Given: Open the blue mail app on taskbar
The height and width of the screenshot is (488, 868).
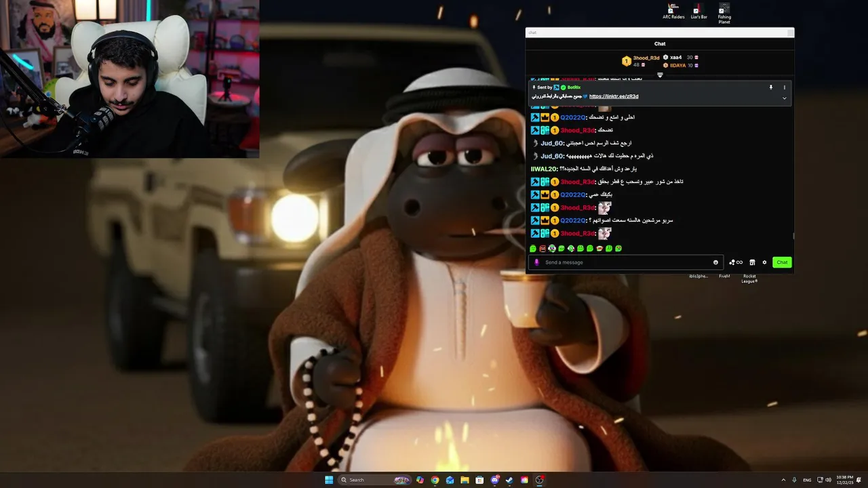Looking at the screenshot, I should [450, 480].
